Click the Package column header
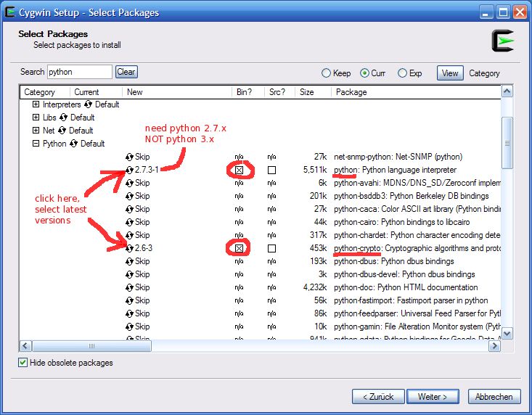532x415 pixels. (x=416, y=92)
